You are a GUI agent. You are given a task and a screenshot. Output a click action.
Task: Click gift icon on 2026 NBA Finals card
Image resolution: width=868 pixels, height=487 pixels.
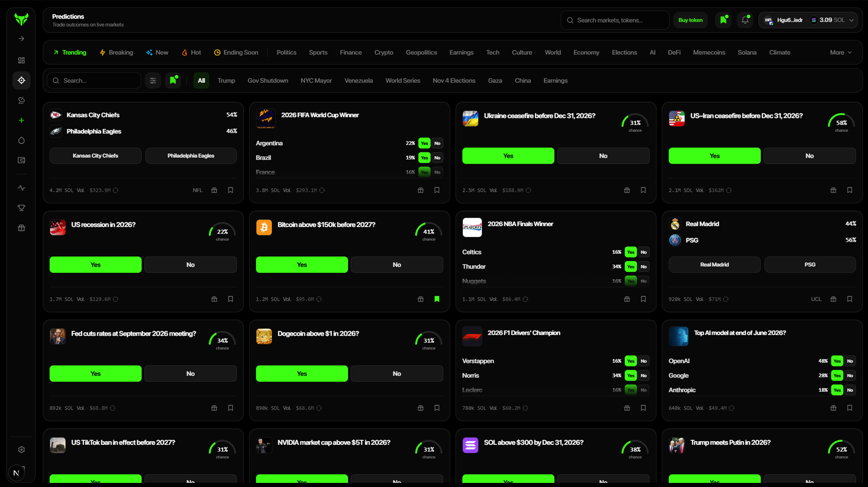click(x=627, y=299)
